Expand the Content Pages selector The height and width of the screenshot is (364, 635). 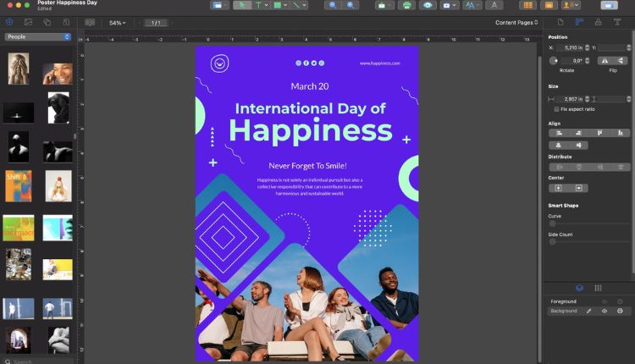pos(516,23)
